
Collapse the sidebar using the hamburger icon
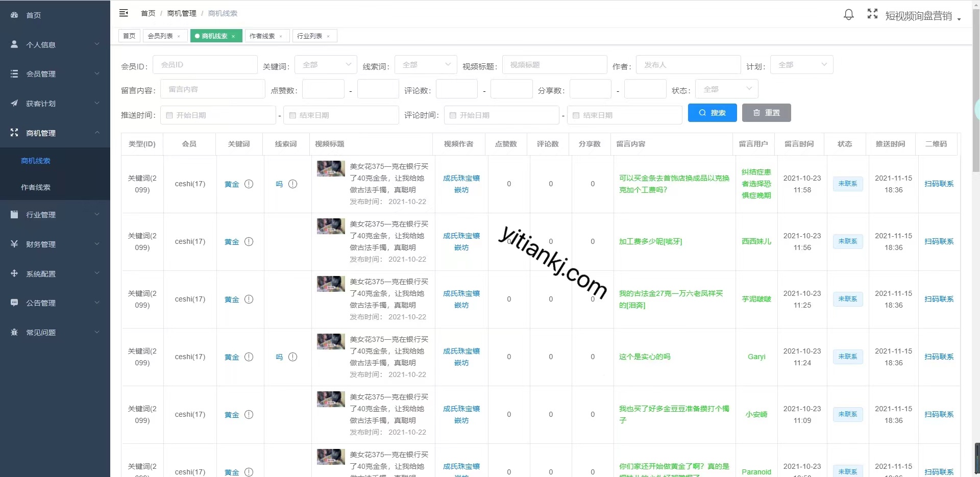click(124, 13)
